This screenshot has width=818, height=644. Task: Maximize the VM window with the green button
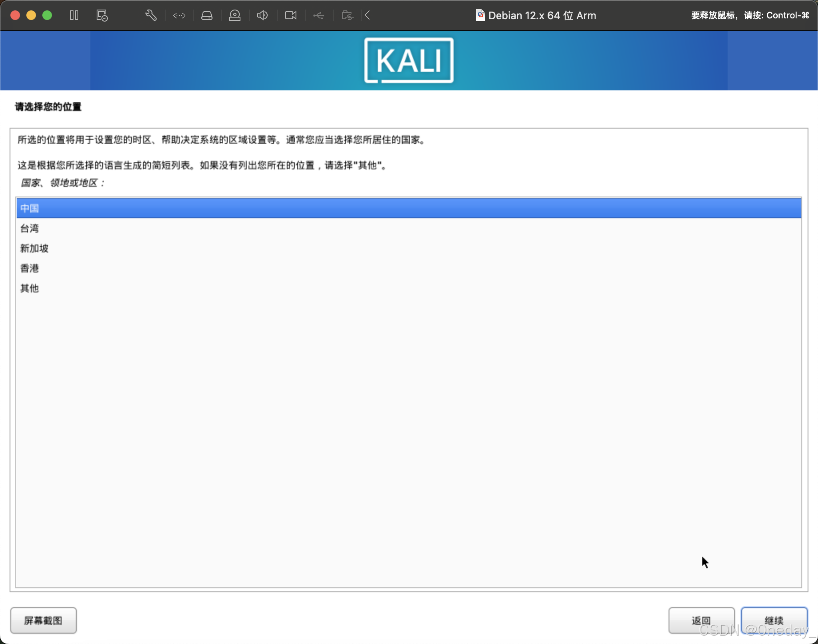(47, 15)
